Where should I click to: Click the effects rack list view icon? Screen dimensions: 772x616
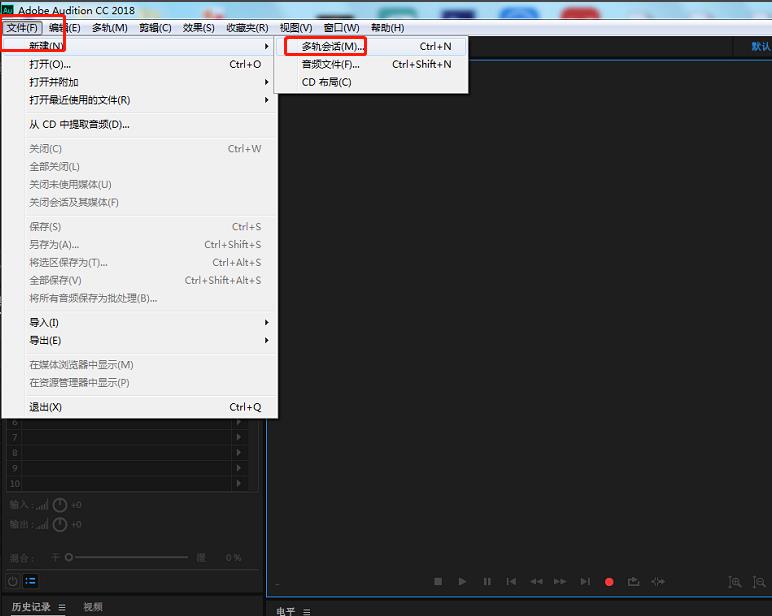[31, 581]
